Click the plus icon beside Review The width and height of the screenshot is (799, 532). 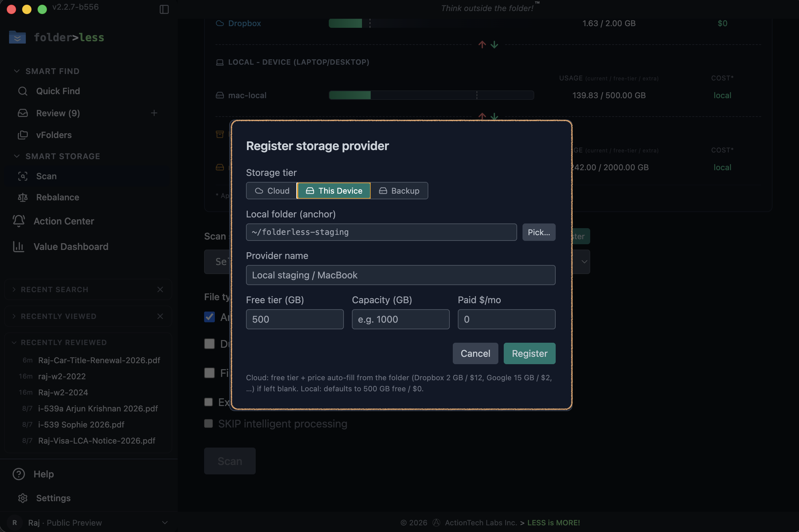tap(154, 113)
